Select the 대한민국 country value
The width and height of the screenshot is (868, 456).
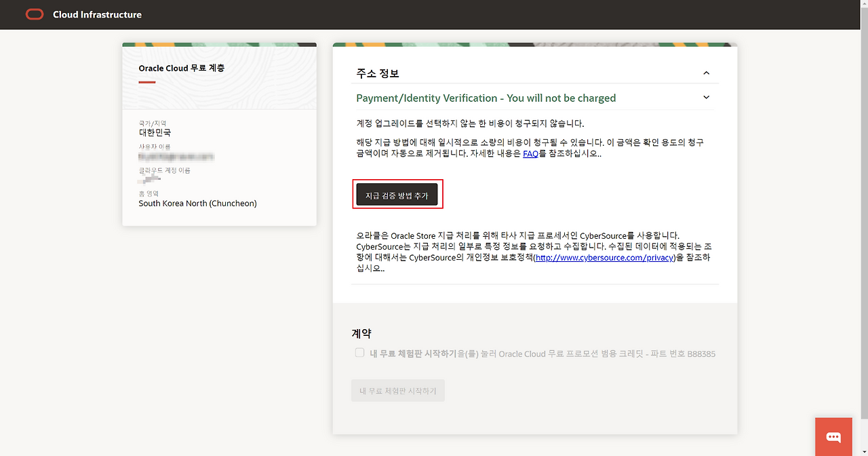(155, 132)
